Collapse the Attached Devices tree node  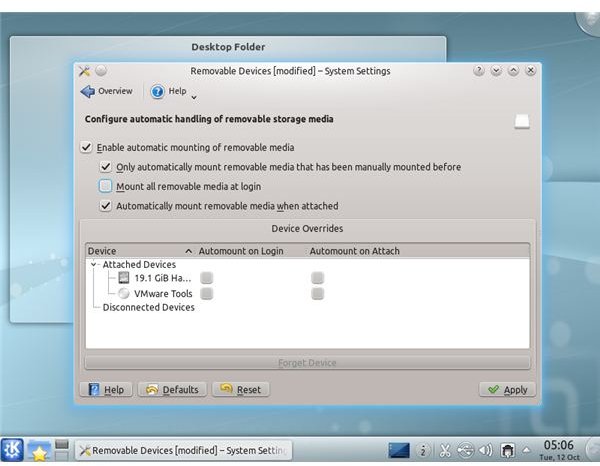tap(93, 264)
